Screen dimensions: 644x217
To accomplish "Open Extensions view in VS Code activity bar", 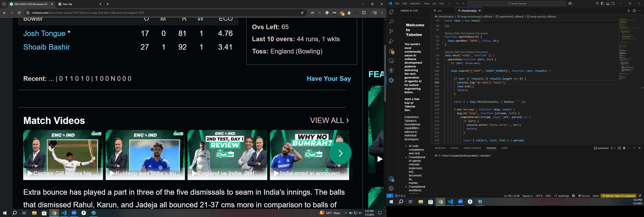I will [391, 51].
